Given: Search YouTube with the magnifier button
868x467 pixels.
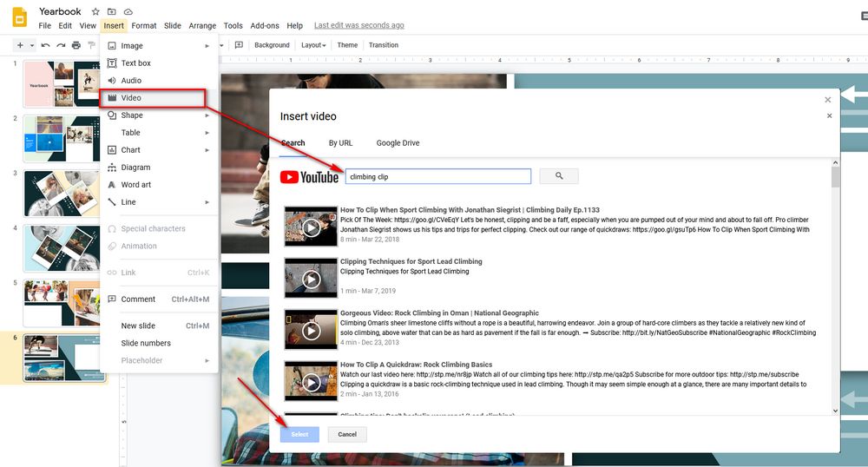Looking at the screenshot, I should [559, 176].
